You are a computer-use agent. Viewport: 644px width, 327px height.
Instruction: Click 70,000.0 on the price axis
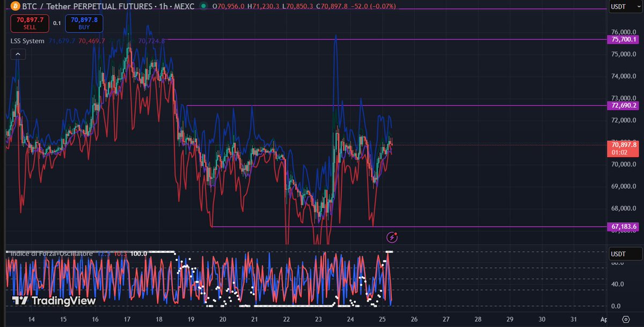pyautogui.click(x=624, y=164)
